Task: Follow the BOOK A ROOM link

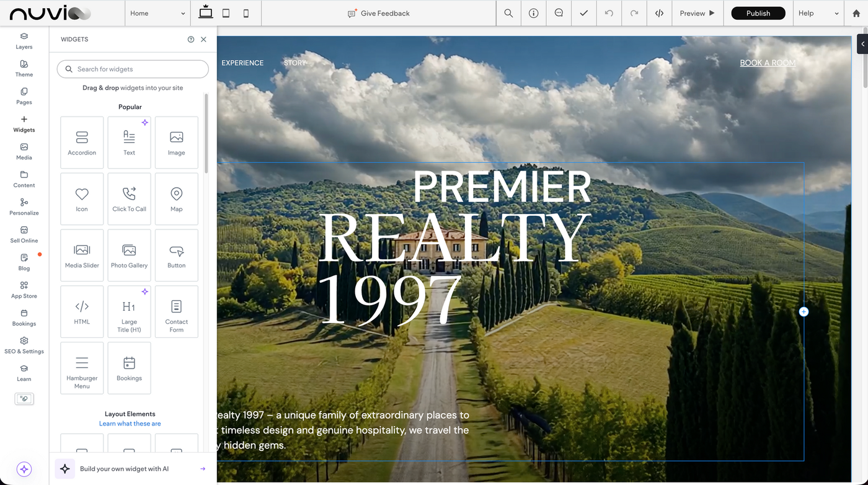Action: [768, 63]
